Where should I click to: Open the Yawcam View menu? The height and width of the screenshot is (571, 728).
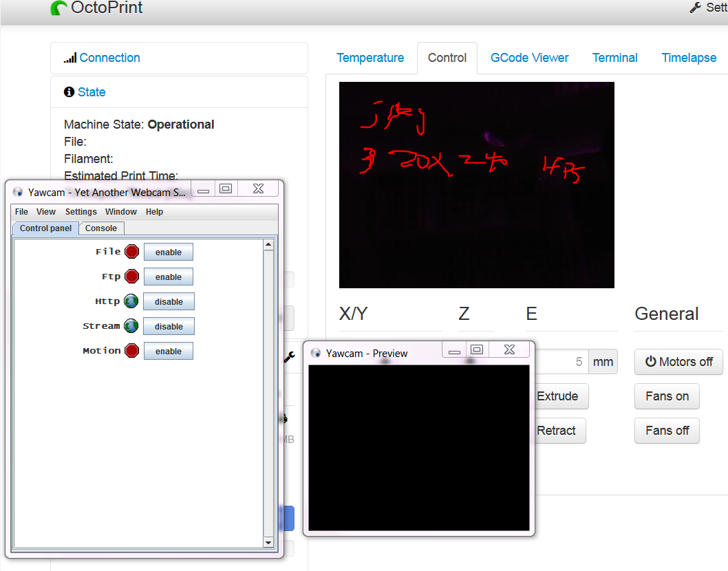[46, 212]
